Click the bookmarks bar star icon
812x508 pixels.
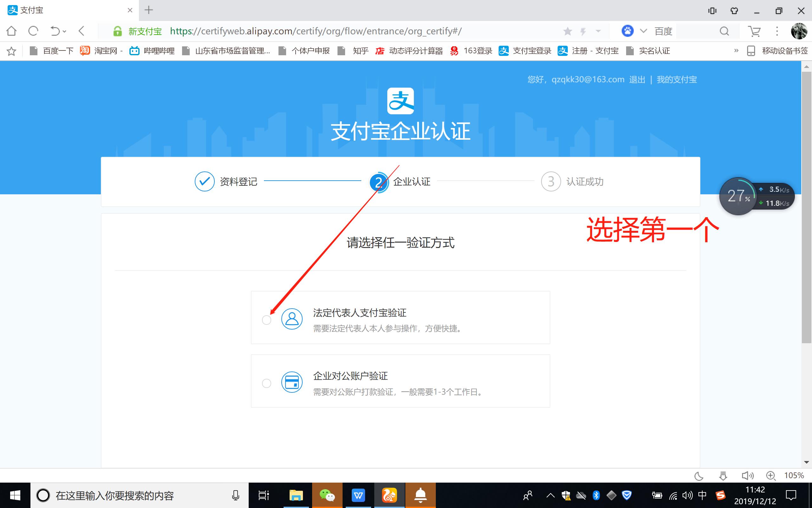click(x=11, y=51)
